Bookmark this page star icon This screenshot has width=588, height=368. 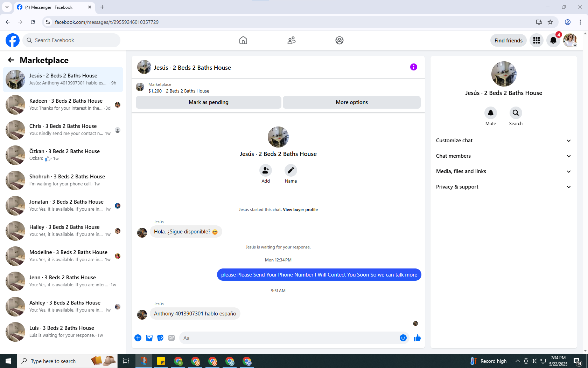pos(550,22)
